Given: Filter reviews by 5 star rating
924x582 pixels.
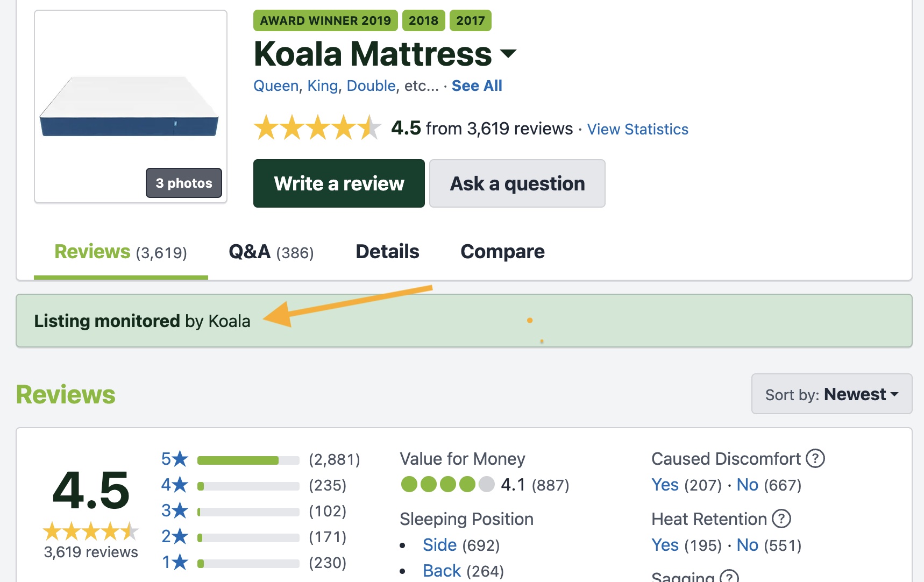Looking at the screenshot, I should click(175, 459).
